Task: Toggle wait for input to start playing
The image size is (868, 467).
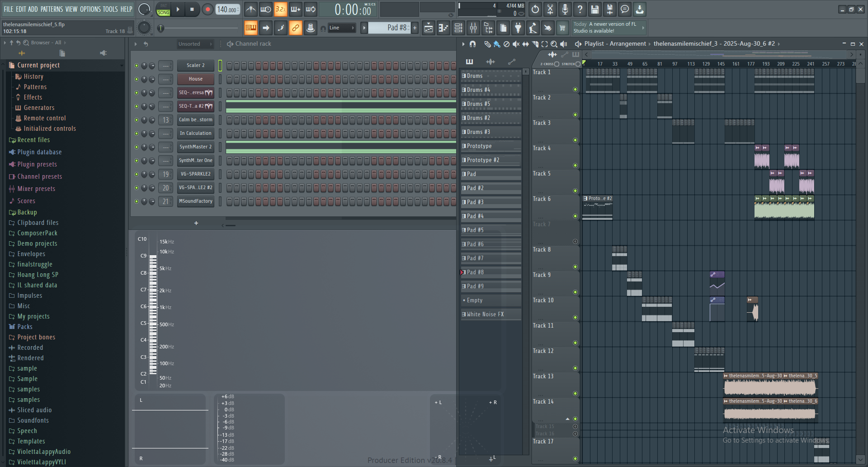Action: (265, 9)
